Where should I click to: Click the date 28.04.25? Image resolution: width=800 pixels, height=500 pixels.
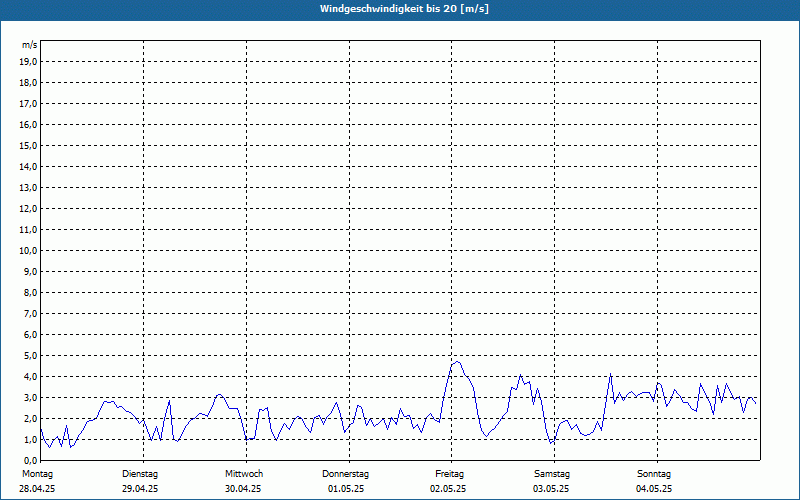pos(37,489)
